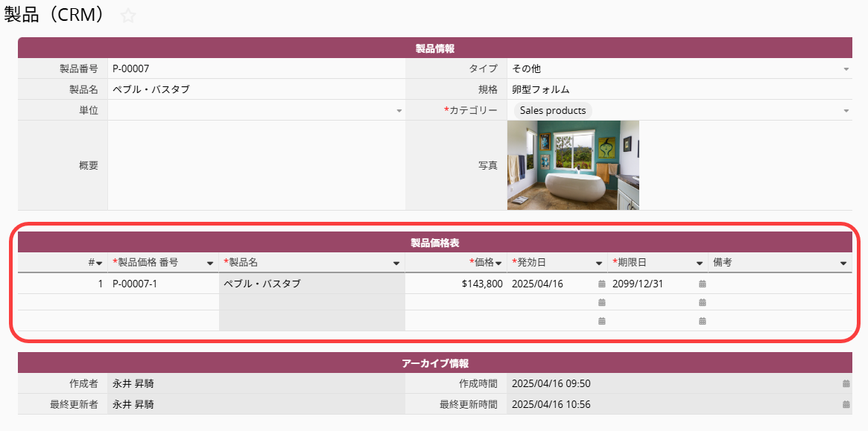
Task: Click calendar icon in third row 発効日
Action: (601, 321)
